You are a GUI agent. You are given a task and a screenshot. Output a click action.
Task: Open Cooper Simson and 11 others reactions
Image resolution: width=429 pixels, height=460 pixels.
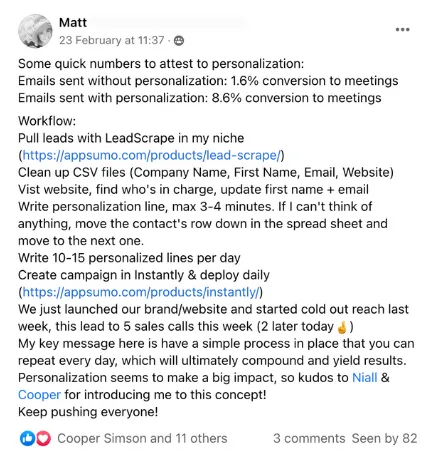click(x=142, y=438)
